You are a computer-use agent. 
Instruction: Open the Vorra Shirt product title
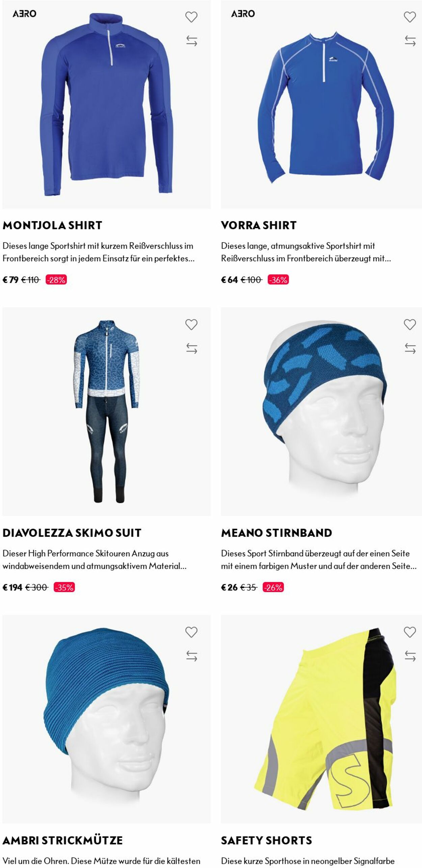pyautogui.click(x=259, y=225)
